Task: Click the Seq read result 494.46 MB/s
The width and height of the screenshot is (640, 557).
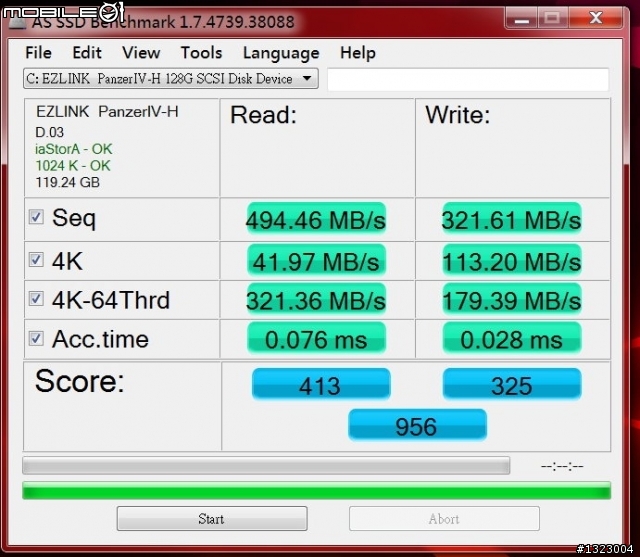Action: coord(316,219)
